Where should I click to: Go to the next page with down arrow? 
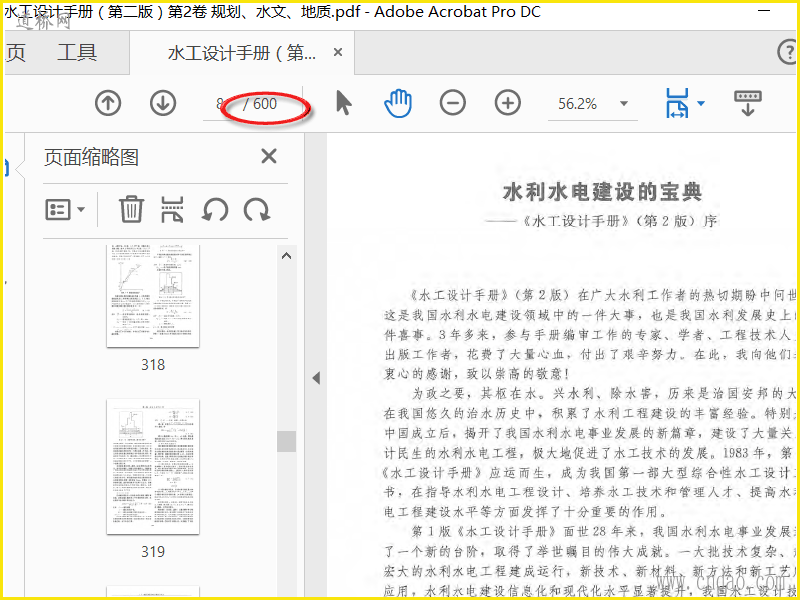click(163, 104)
